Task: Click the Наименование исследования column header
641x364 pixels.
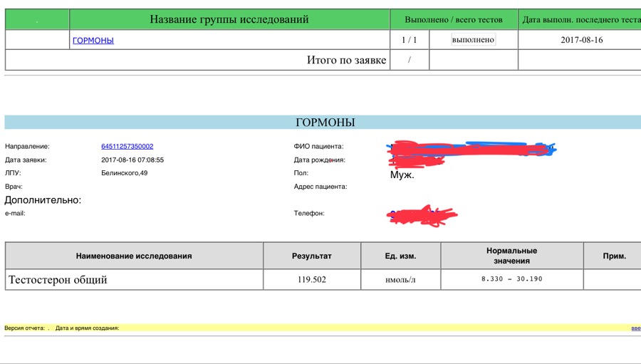Action: pos(134,256)
